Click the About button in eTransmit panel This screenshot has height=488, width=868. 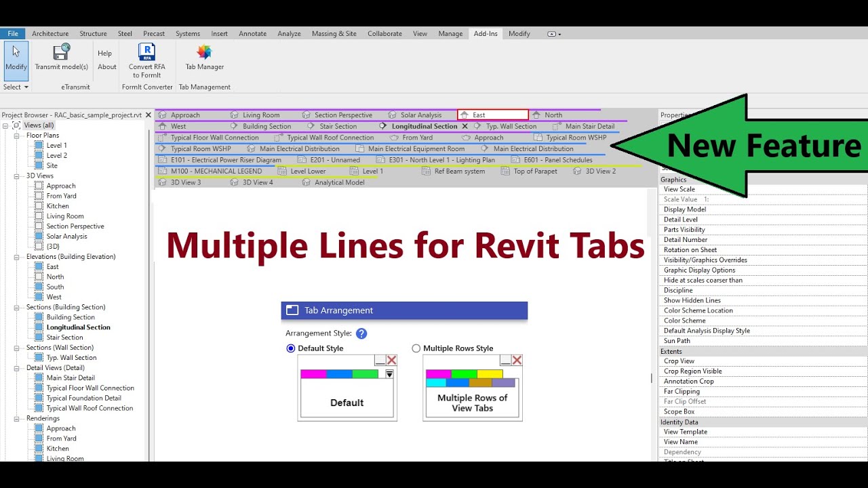click(x=107, y=67)
